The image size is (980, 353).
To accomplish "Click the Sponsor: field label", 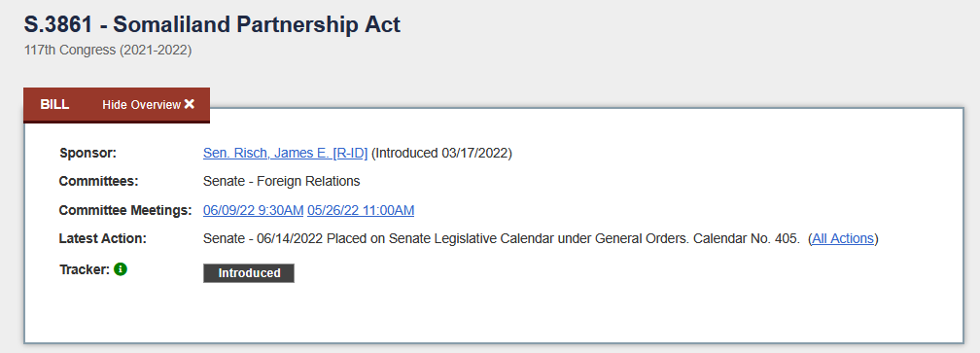I will pos(88,153).
